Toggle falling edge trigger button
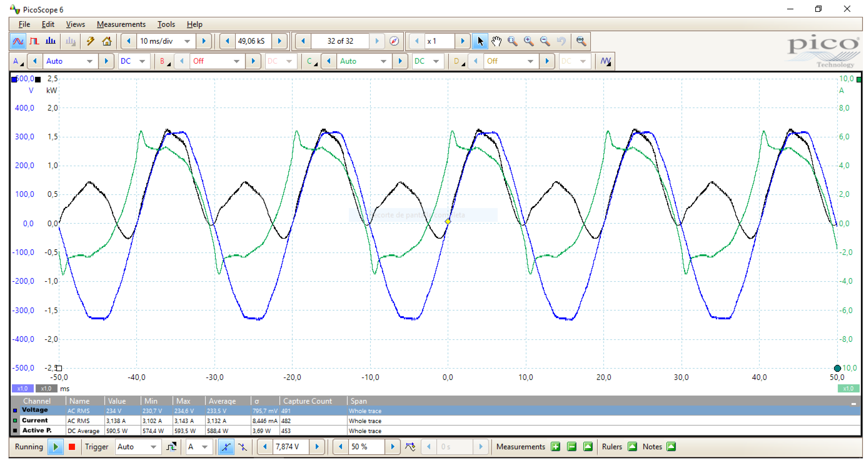 [242, 446]
